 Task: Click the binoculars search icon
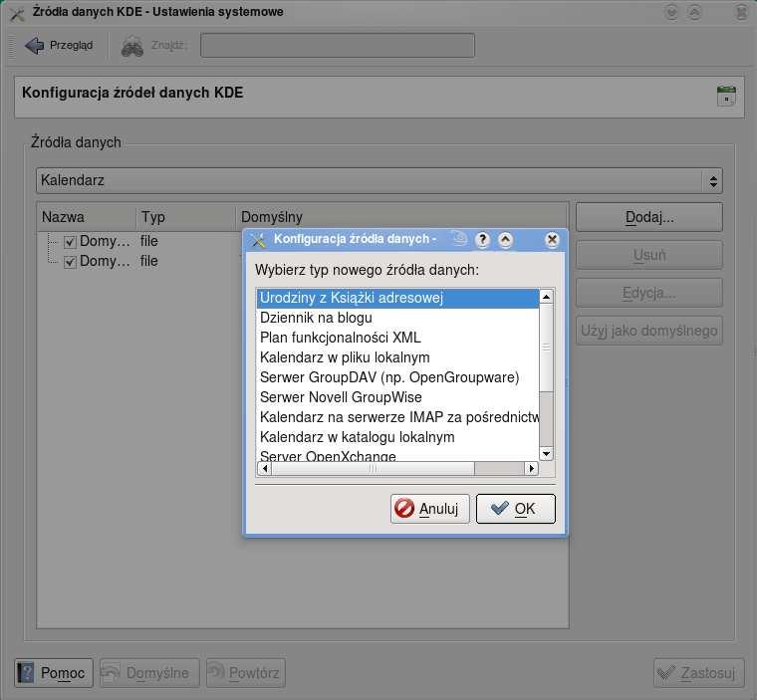tap(131, 47)
